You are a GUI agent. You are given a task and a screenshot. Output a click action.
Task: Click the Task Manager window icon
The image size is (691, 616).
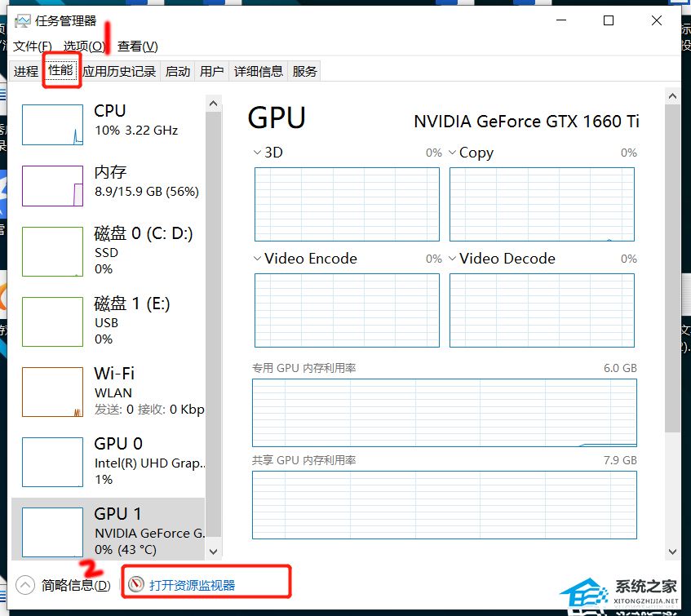23,21
